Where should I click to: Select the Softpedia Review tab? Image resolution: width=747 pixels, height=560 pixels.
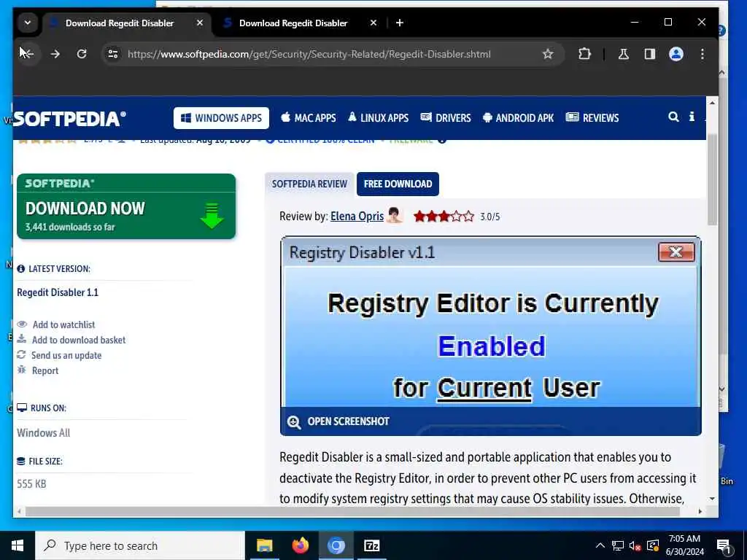(x=309, y=184)
